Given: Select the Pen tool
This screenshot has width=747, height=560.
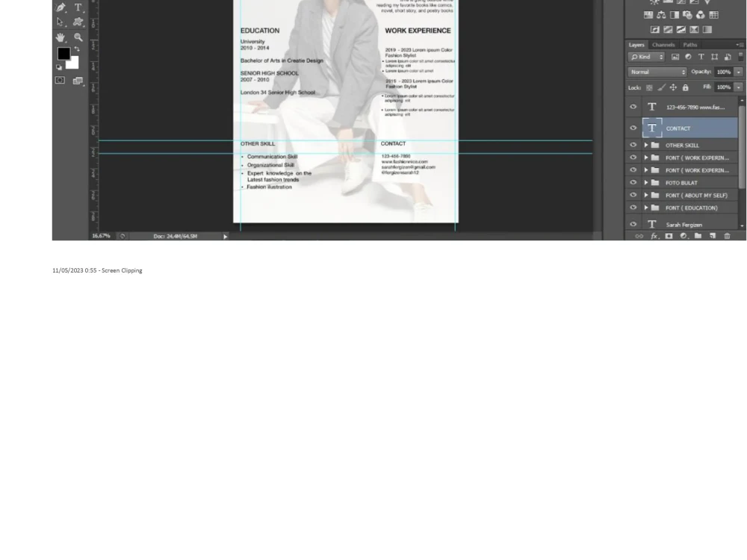Looking at the screenshot, I should (x=61, y=7).
